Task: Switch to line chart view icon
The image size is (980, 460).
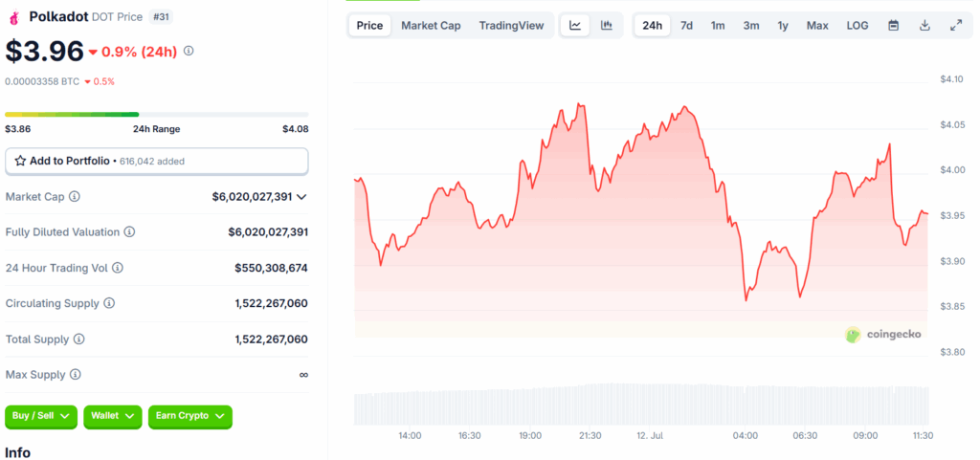Action: point(575,26)
